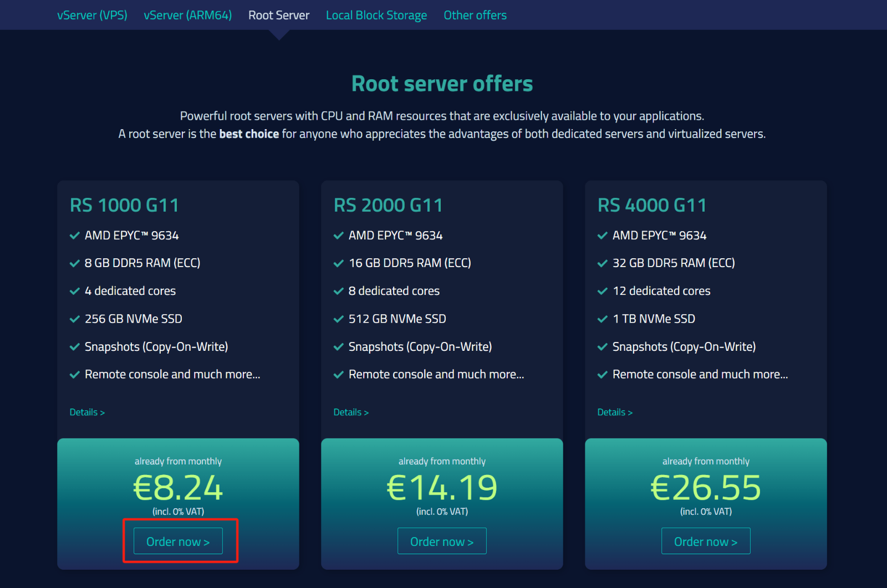Go to the Local Block Storage tab

[376, 15]
